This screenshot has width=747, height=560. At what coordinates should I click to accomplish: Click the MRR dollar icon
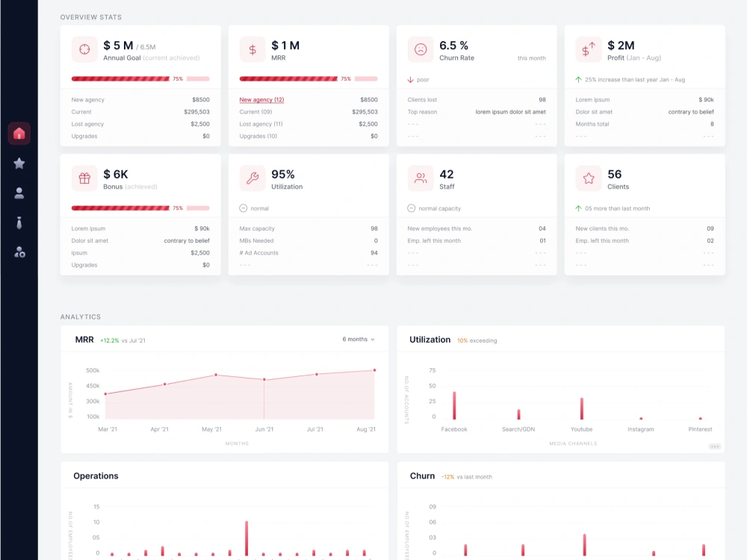coord(252,49)
